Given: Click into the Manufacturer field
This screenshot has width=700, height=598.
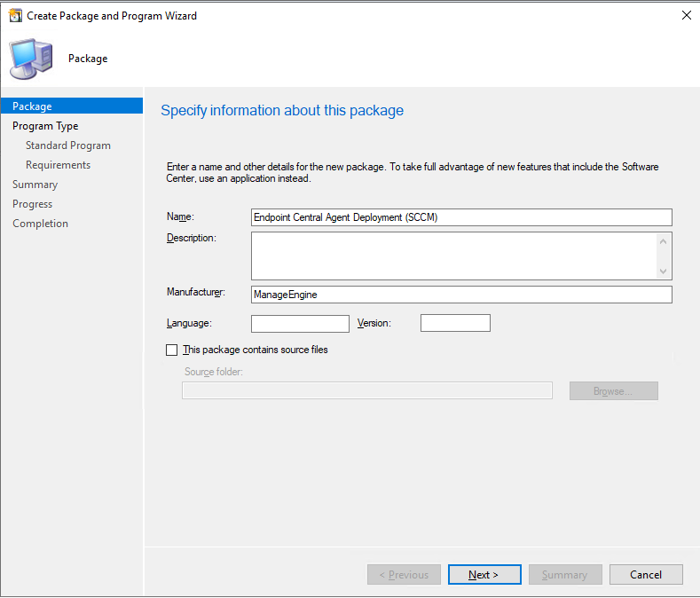Looking at the screenshot, I should [x=461, y=295].
